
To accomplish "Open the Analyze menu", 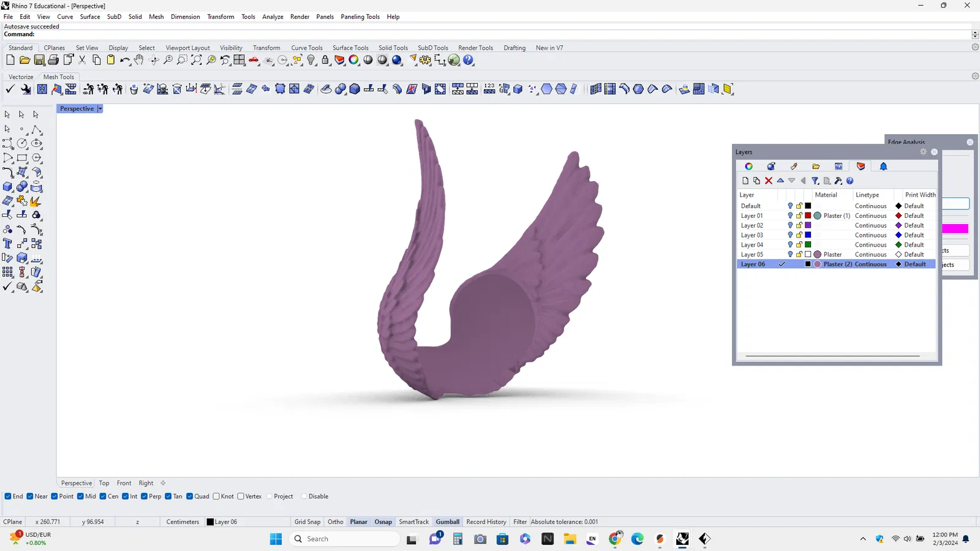I will click(x=273, y=17).
